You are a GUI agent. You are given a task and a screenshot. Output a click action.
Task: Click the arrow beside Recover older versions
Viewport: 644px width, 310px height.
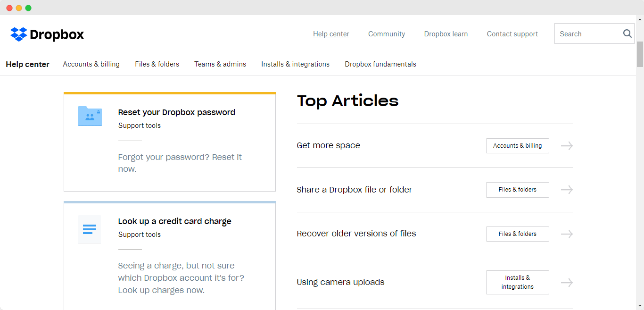click(x=566, y=234)
